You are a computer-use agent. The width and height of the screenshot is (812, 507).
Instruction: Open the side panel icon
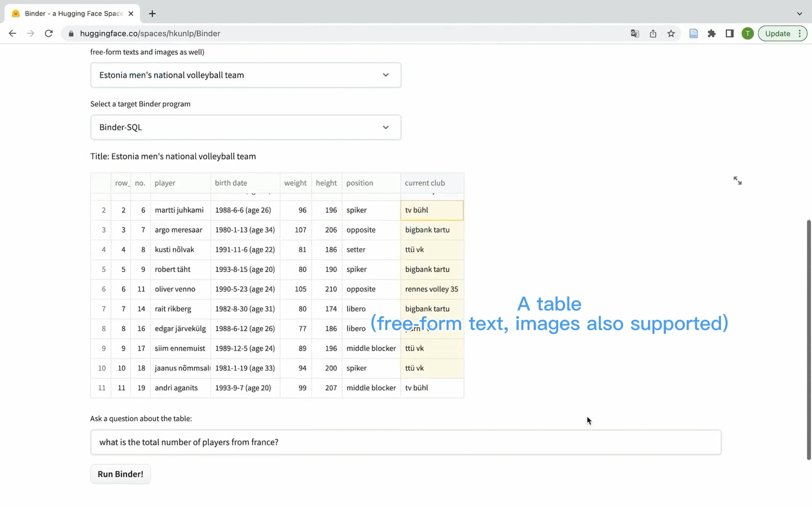coord(729,33)
